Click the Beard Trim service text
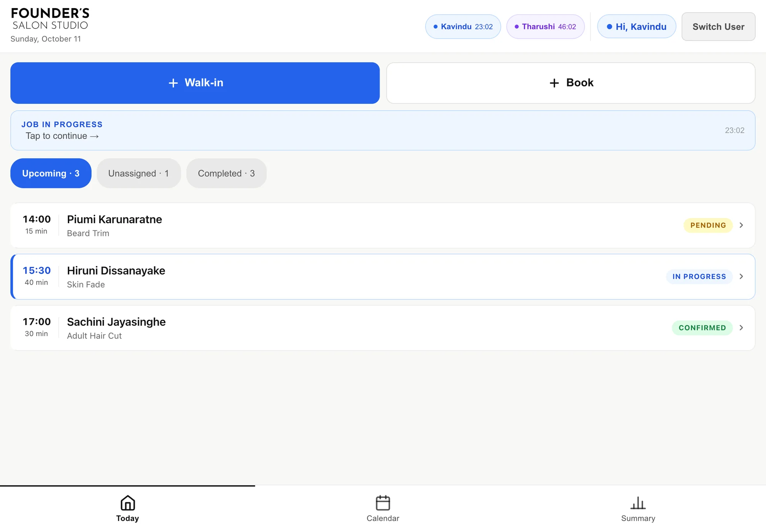The width and height of the screenshot is (766, 532). pyautogui.click(x=88, y=233)
